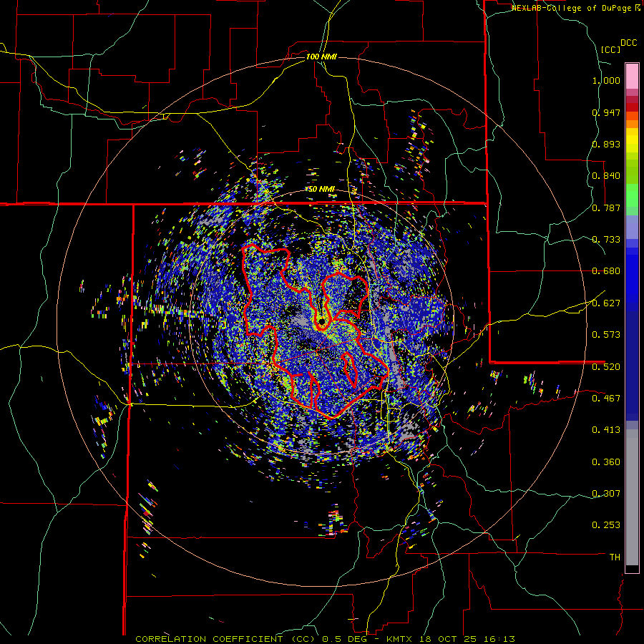Click the 0.520 color scale value

pos(606,367)
